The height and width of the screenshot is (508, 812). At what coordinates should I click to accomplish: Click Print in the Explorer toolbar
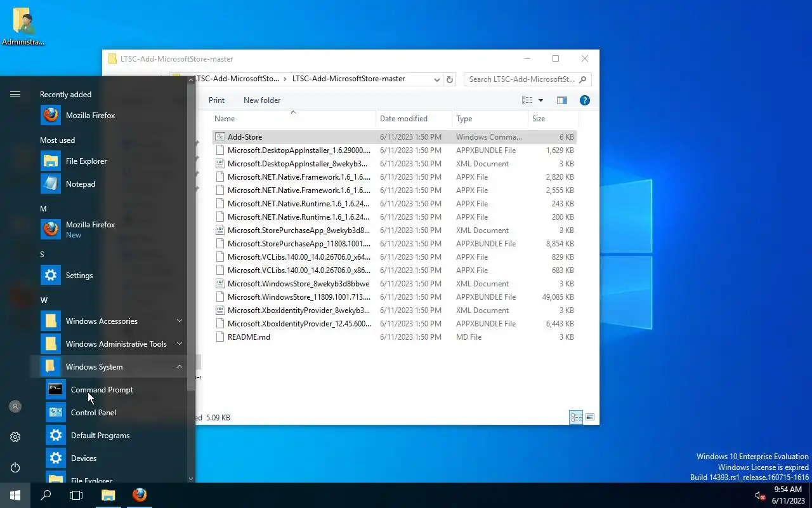coord(216,100)
